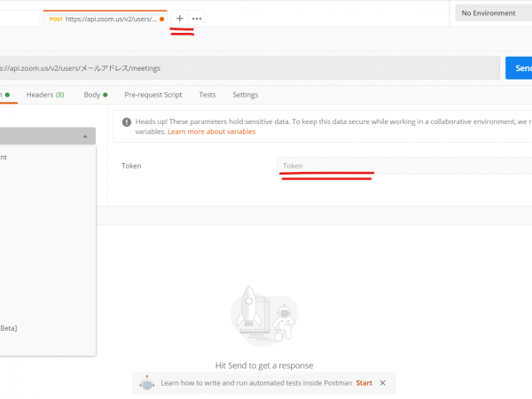532x399 pixels.
Task: Select the POST api.zoom.us request tab
Action: coord(106,19)
